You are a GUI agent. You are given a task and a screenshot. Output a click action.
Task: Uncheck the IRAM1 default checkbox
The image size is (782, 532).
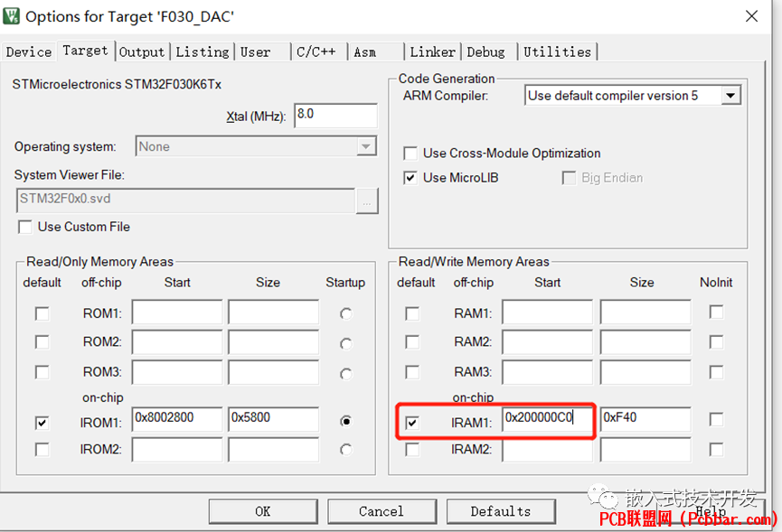click(412, 423)
